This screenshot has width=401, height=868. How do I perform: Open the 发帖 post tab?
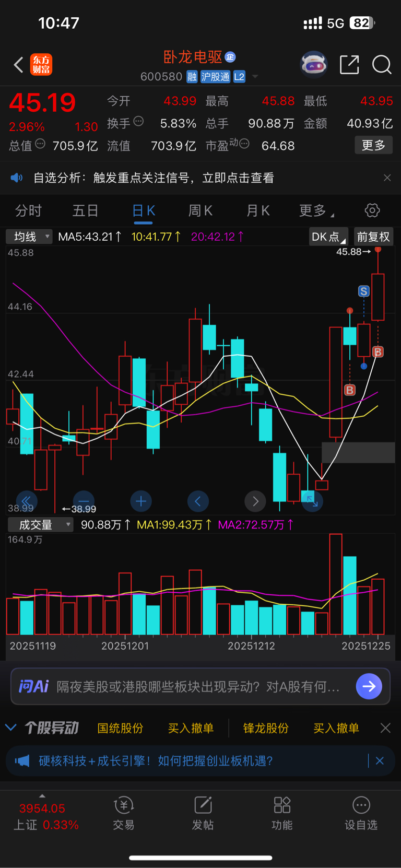[x=203, y=813]
